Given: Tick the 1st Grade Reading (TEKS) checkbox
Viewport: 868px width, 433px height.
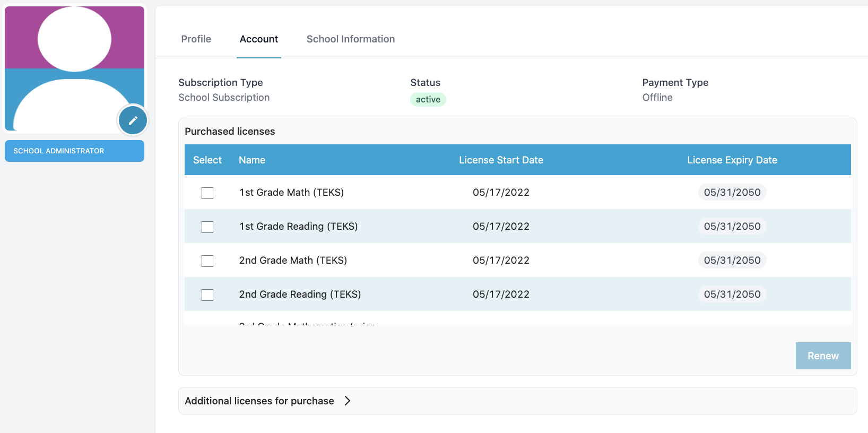Looking at the screenshot, I should [207, 227].
